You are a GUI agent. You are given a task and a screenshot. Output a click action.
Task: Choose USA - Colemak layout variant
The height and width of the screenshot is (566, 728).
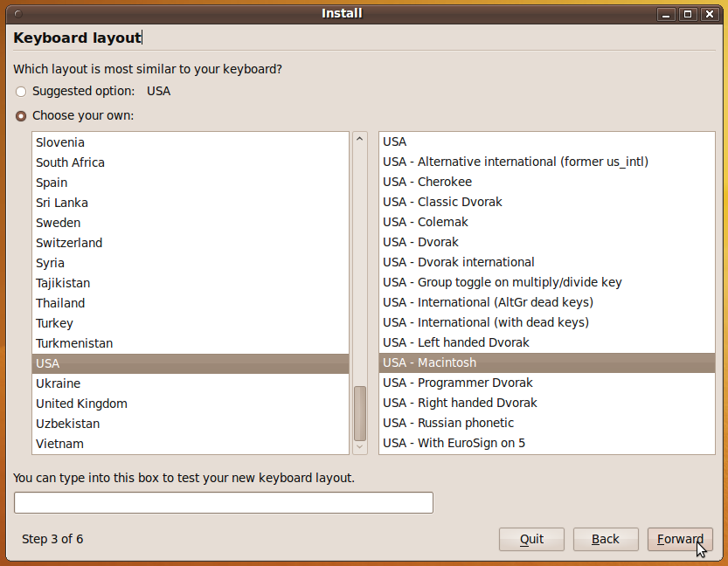[426, 222]
